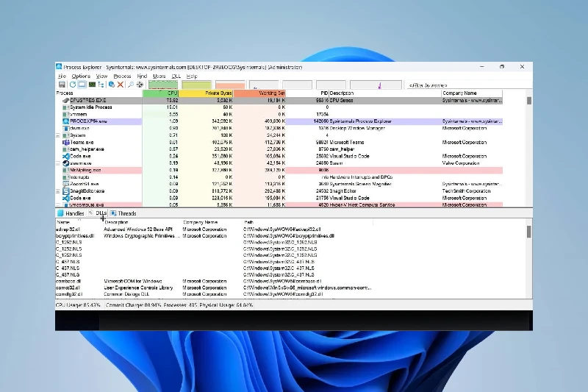Click the Teams.exe process icon

point(65,143)
